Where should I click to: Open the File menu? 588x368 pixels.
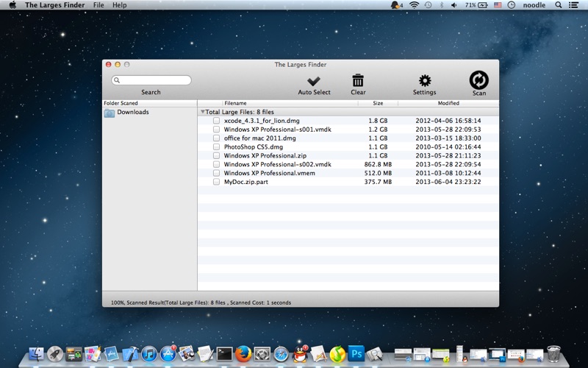coord(98,5)
